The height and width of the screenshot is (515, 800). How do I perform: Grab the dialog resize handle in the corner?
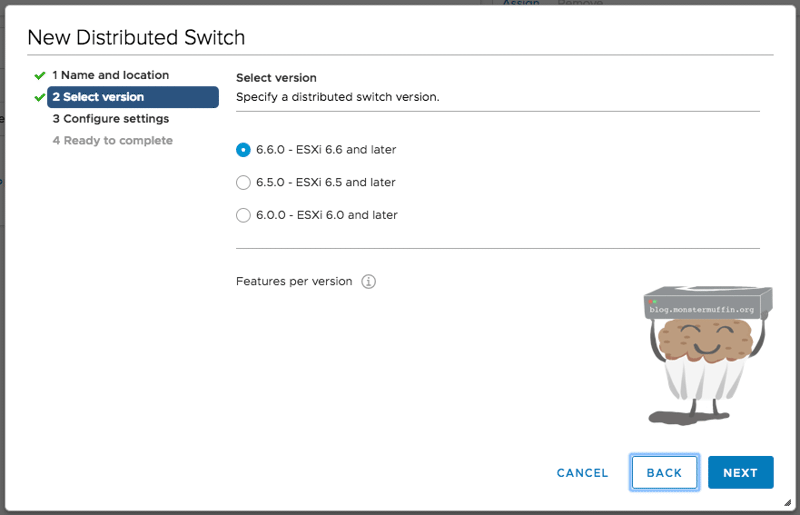point(787,502)
